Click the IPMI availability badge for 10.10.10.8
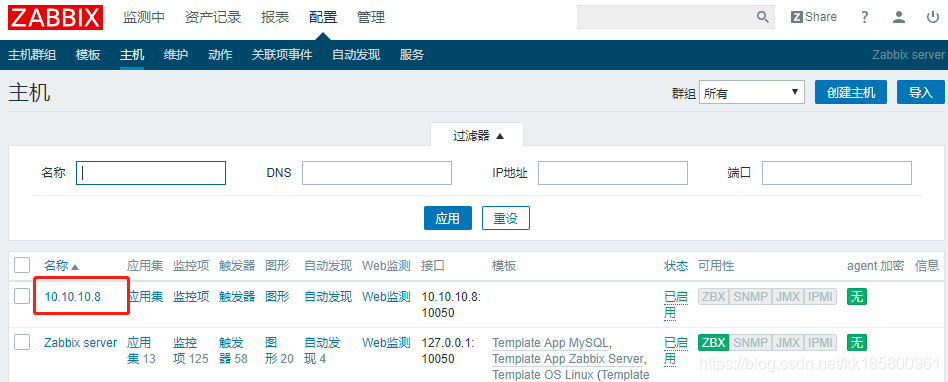 pyautogui.click(x=820, y=297)
